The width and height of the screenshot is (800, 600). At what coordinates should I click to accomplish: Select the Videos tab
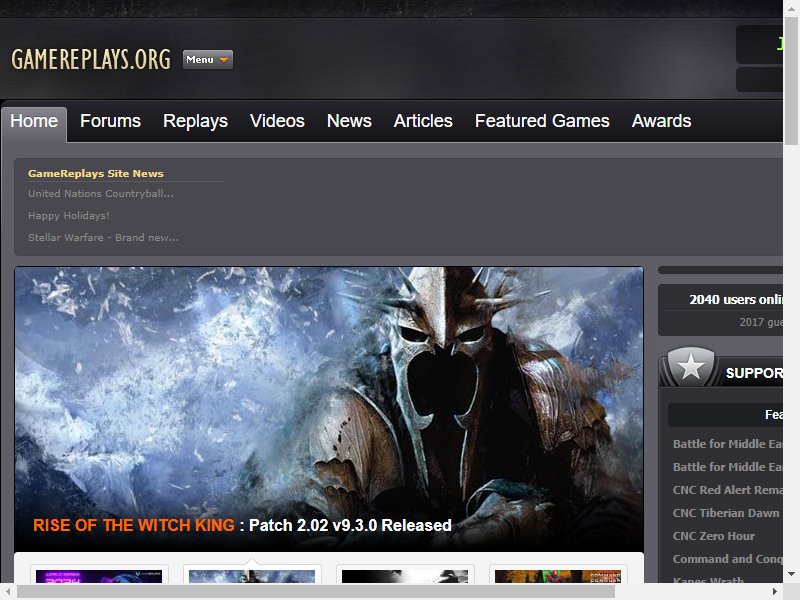pos(277,121)
